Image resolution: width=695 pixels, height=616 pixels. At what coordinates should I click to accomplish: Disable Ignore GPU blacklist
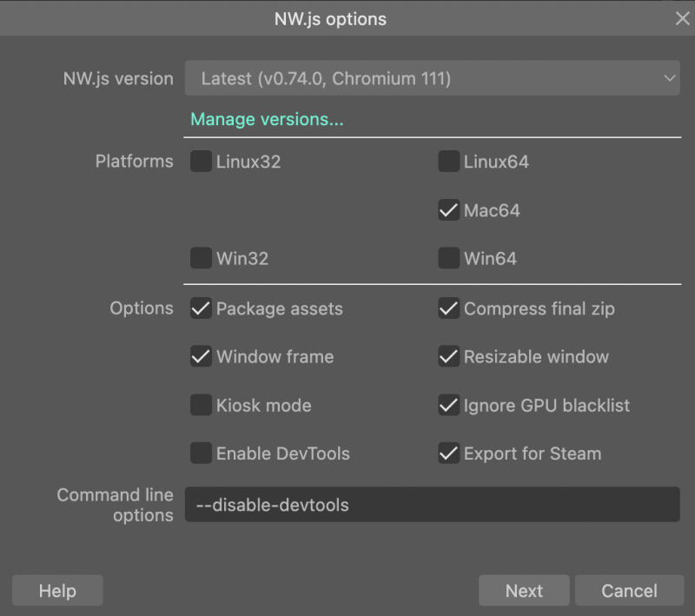pos(448,405)
